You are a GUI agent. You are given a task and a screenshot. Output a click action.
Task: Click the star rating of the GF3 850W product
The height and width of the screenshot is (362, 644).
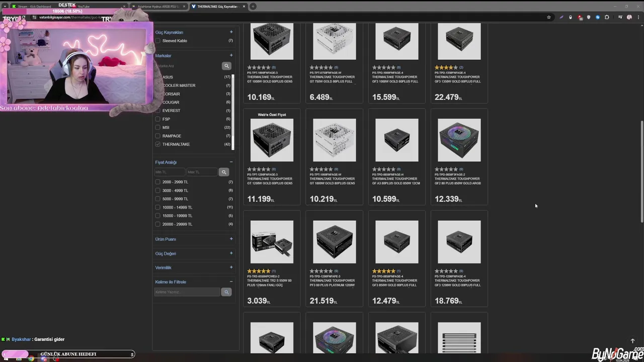pos(384,271)
